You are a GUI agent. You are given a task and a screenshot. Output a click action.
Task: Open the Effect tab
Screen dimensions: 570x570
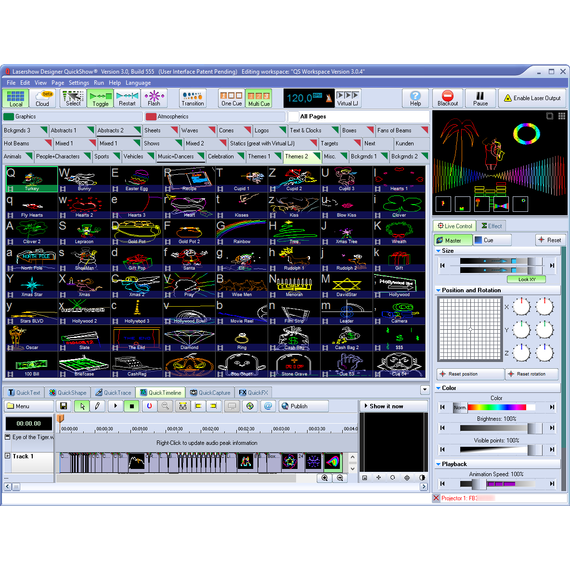491,226
